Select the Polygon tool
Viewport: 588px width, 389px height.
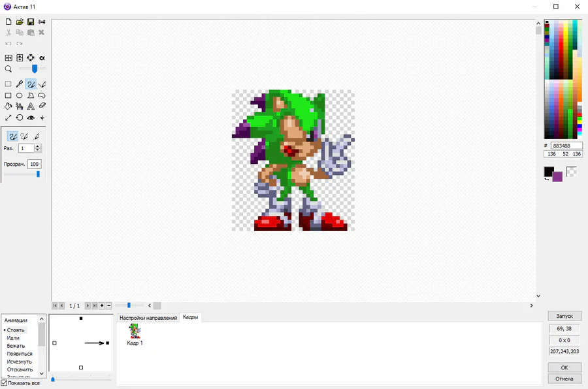click(31, 95)
